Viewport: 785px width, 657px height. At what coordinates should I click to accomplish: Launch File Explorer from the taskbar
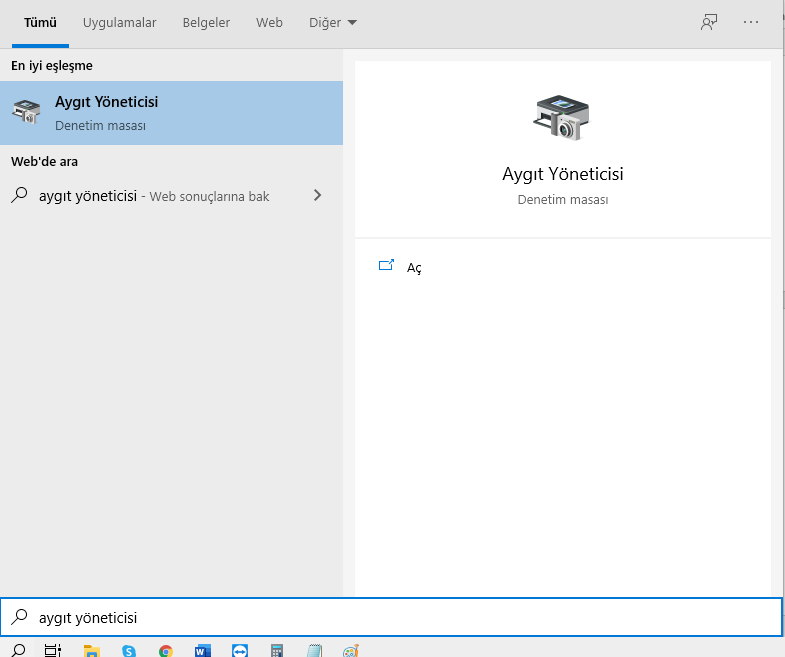(x=92, y=650)
